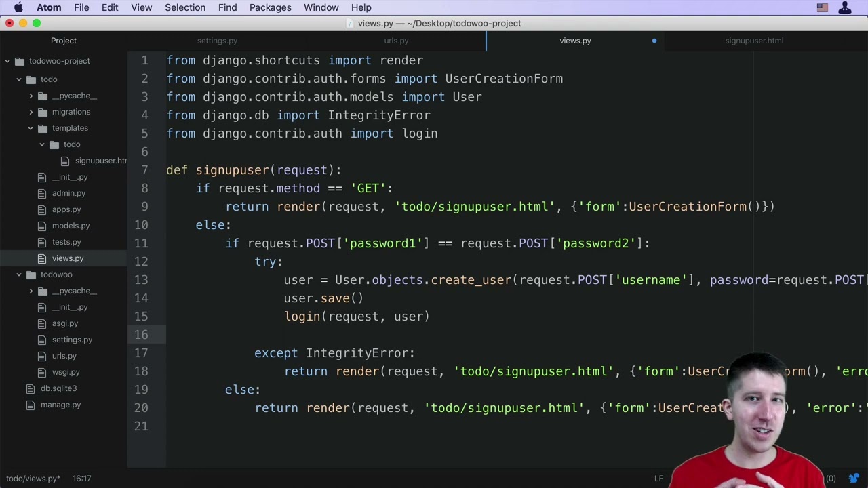Click the wsgi.py file icon

42,372
